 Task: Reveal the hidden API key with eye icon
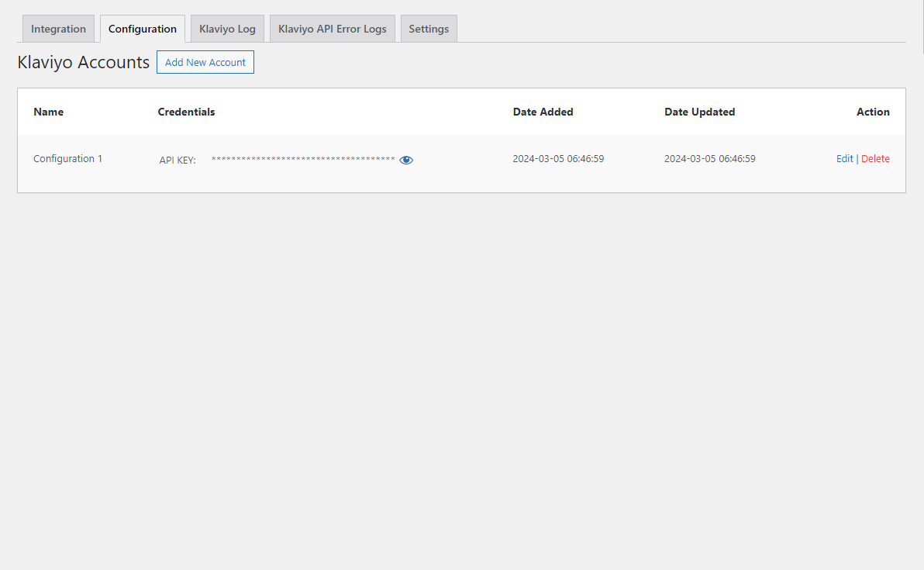click(406, 160)
